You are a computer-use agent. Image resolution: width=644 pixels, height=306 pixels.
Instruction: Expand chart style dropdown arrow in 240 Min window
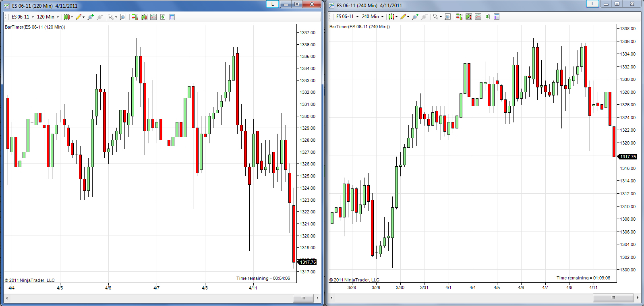397,17
